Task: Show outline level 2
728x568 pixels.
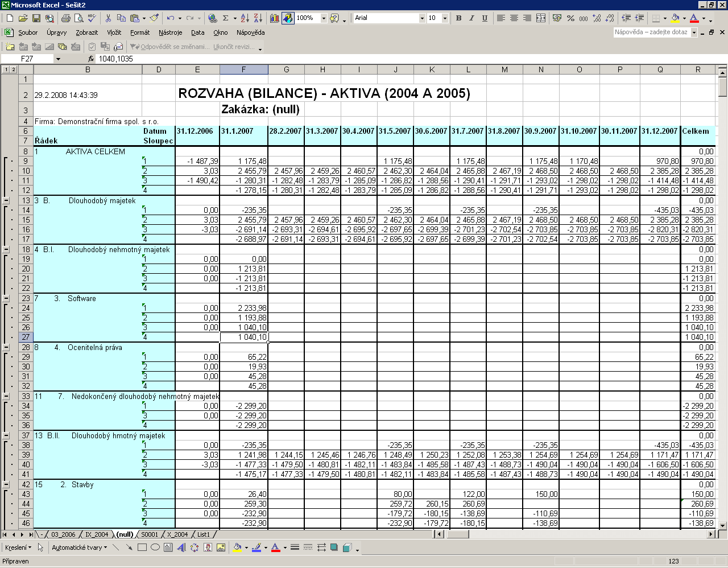Action: 13,69
